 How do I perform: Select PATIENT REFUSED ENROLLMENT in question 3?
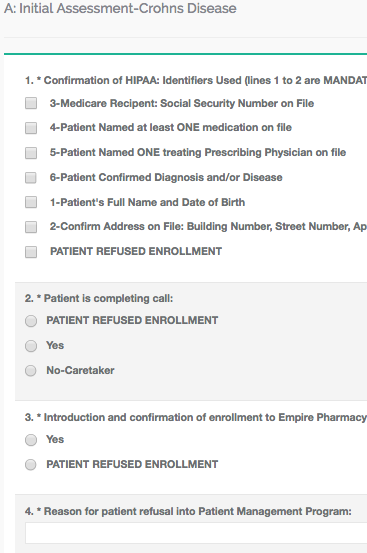click(x=31, y=464)
